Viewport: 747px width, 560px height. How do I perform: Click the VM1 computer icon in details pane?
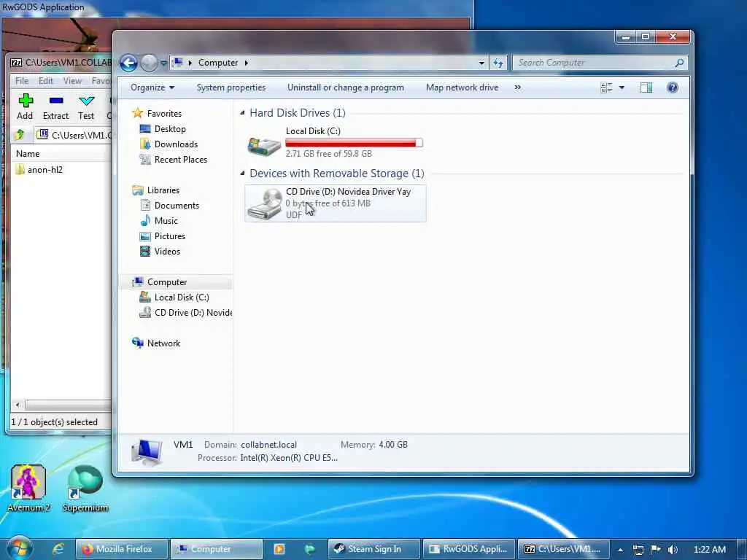coord(148,452)
